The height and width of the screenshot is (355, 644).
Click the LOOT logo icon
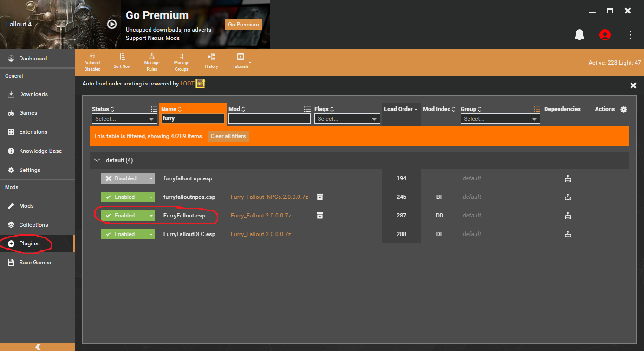point(200,84)
